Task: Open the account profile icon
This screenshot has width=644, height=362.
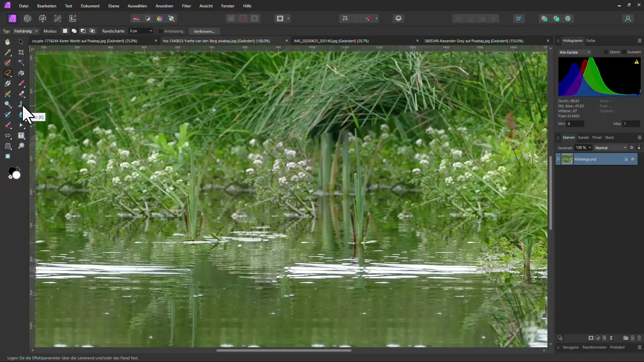Action: pyautogui.click(x=628, y=18)
